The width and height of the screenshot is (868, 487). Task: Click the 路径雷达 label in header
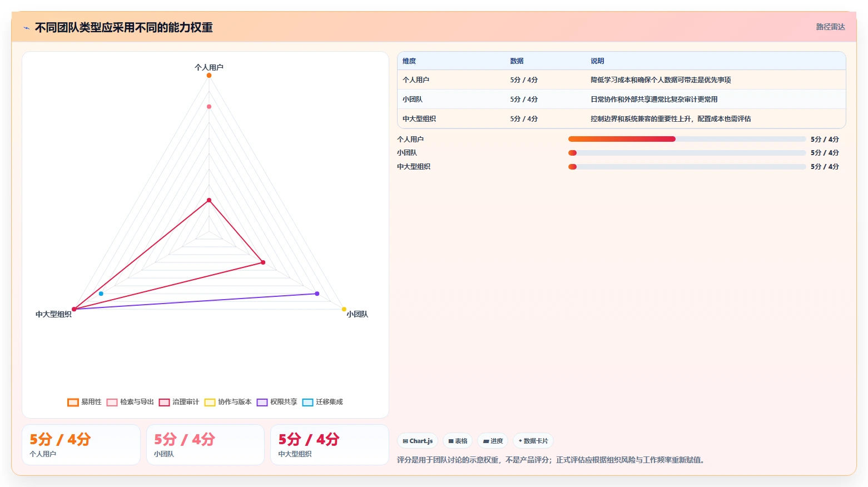[830, 27]
